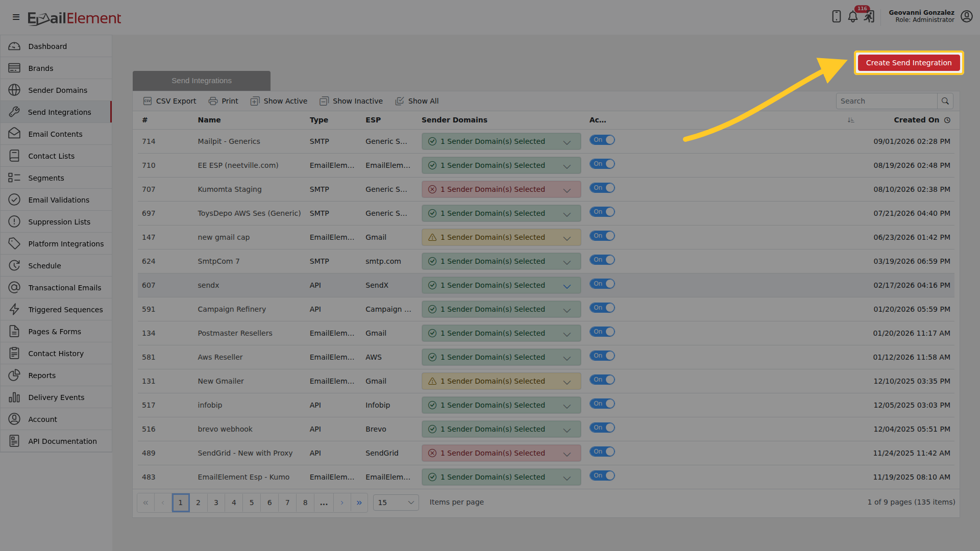The image size is (980, 551).
Task: Open the user profile avatar icon
Action: 967,16
